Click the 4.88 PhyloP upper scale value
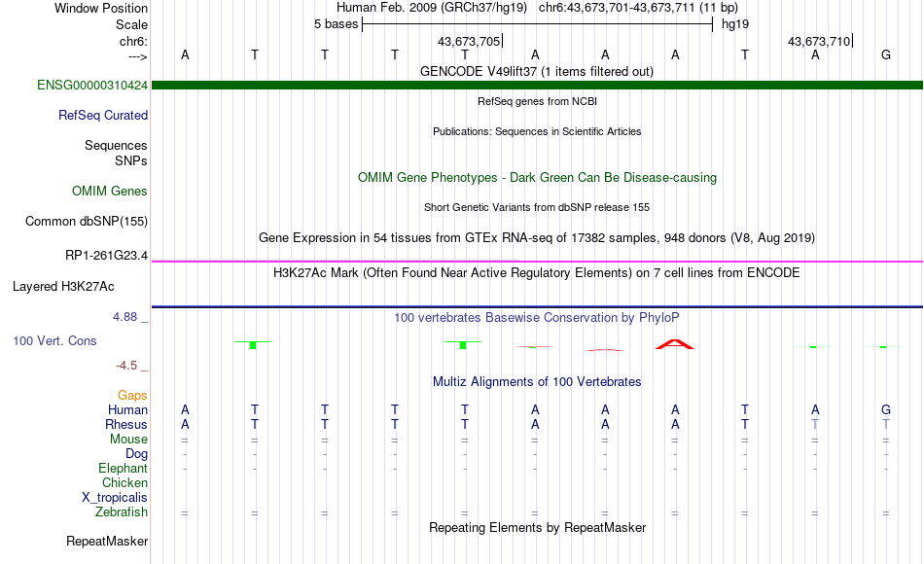 [125, 316]
